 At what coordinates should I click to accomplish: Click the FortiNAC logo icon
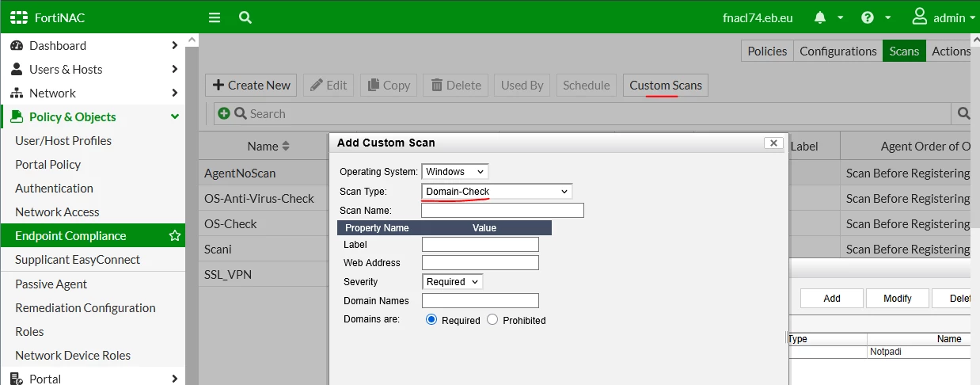tap(19, 17)
